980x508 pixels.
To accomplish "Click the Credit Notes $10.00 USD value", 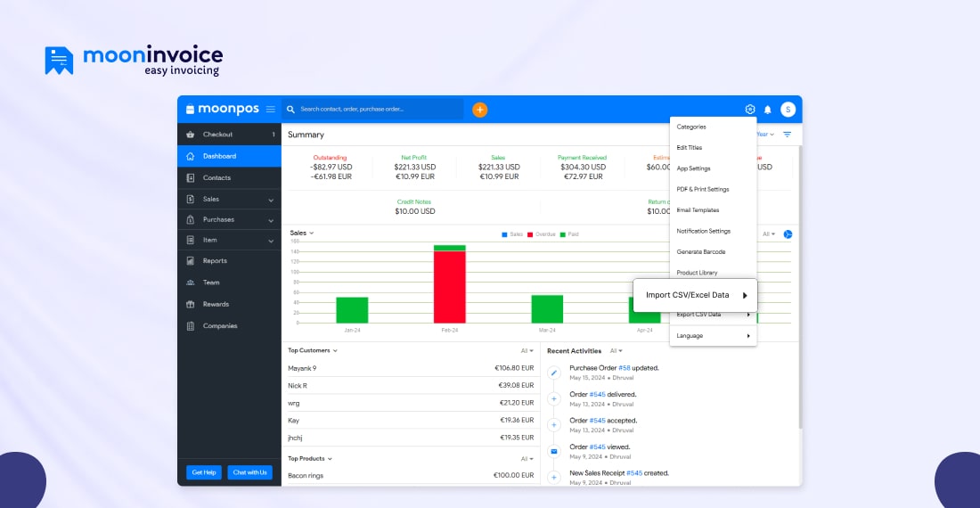I will click(x=415, y=211).
